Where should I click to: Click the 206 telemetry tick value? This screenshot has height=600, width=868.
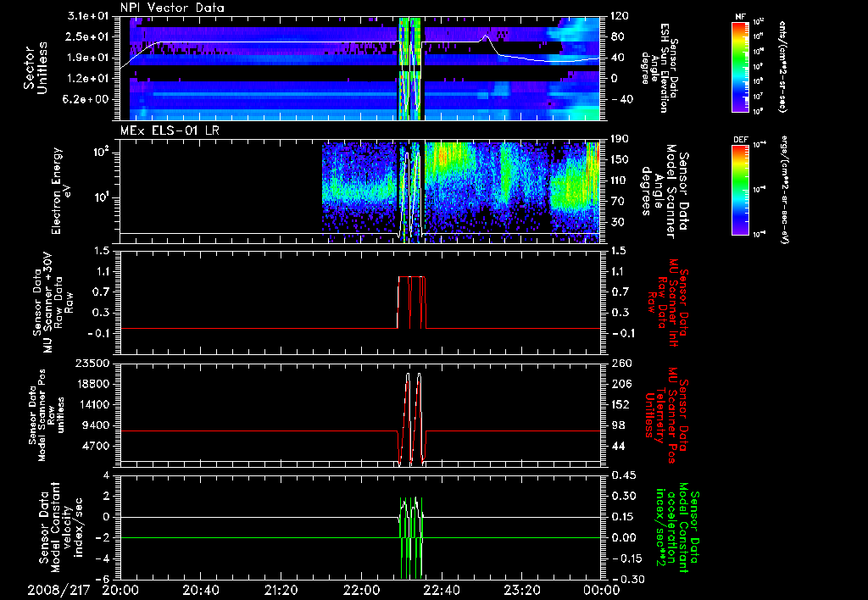coord(620,384)
